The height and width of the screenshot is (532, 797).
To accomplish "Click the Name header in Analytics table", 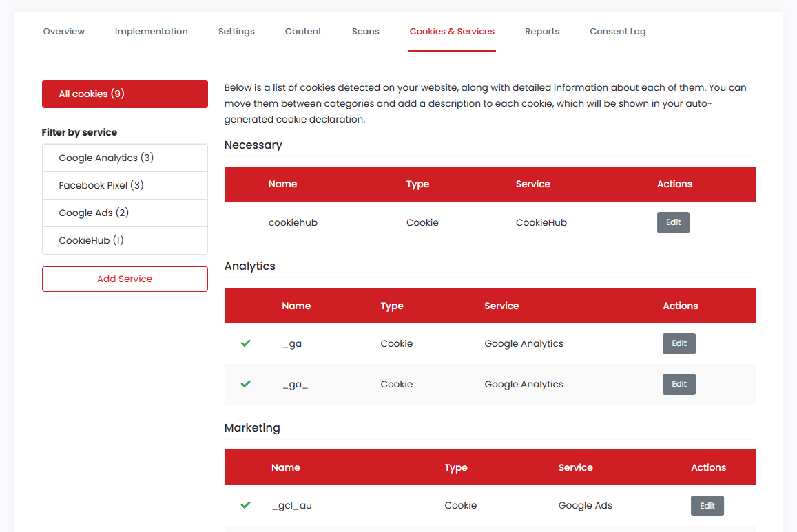I will (x=296, y=306).
